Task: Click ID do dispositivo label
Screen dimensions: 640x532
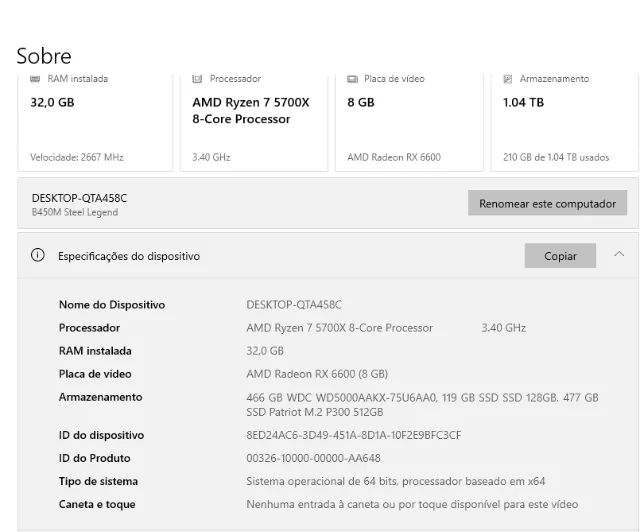Action: coord(101,435)
